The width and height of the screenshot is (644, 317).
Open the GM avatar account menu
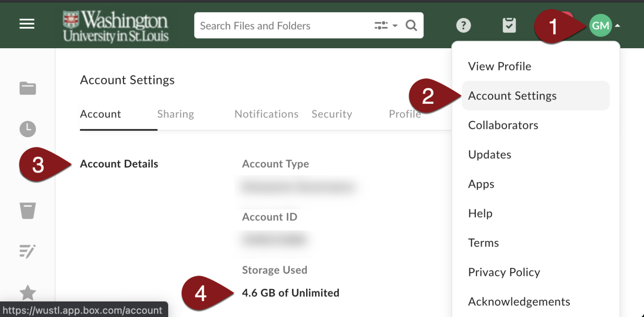point(600,25)
